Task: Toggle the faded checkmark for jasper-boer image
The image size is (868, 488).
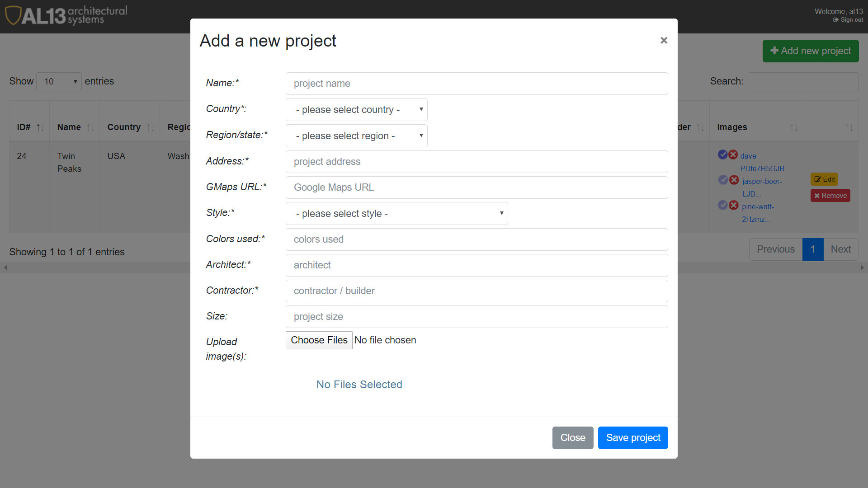Action: (x=723, y=180)
